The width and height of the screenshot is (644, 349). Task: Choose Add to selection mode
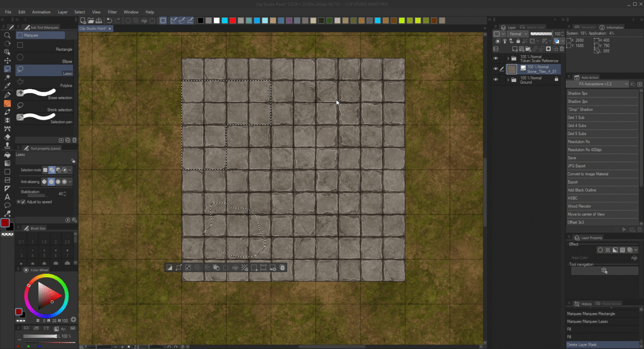tap(52, 170)
